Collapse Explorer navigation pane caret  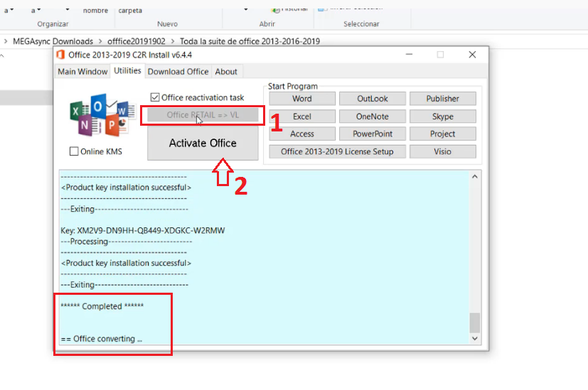coord(2,56)
